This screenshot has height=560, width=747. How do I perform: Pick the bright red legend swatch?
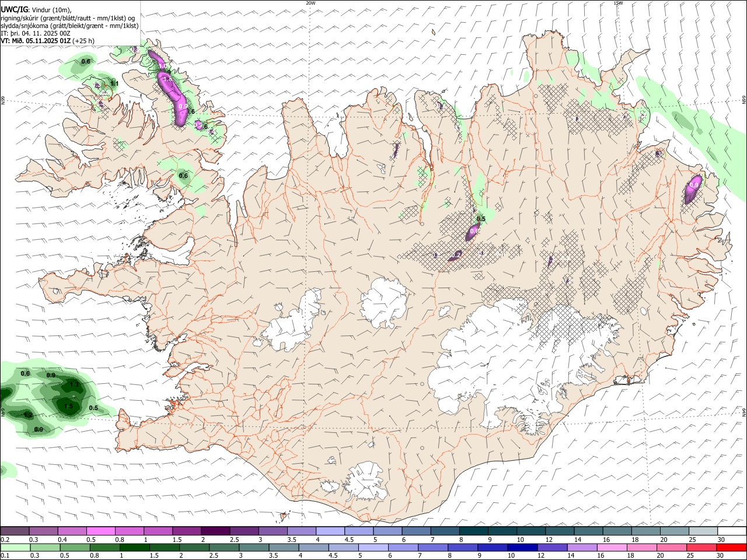731,548
